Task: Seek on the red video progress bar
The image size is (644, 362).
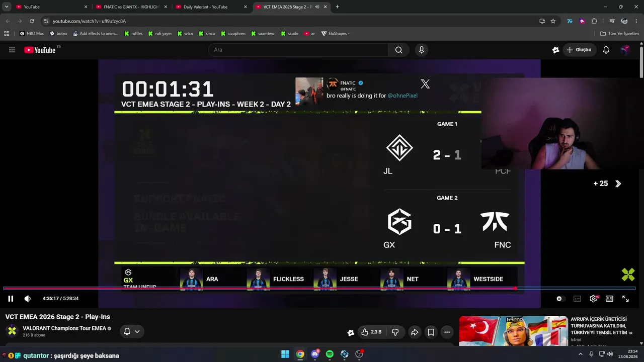Action: point(319,288)
